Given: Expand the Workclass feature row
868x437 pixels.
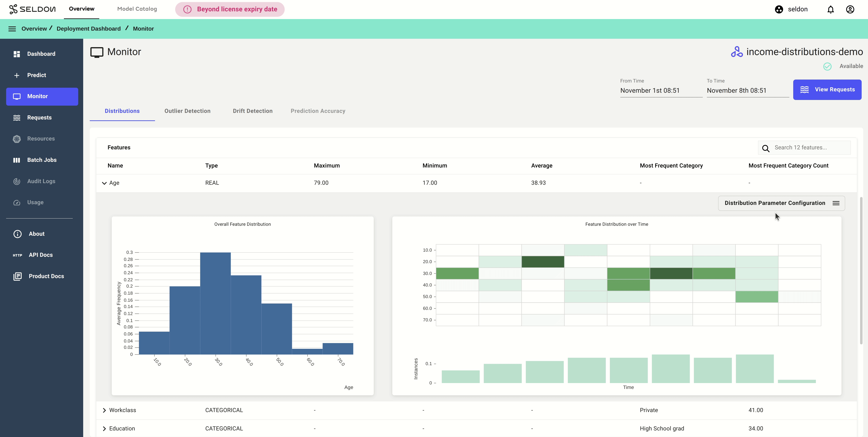Looking at the screenshot, I should tap(104, 410).
